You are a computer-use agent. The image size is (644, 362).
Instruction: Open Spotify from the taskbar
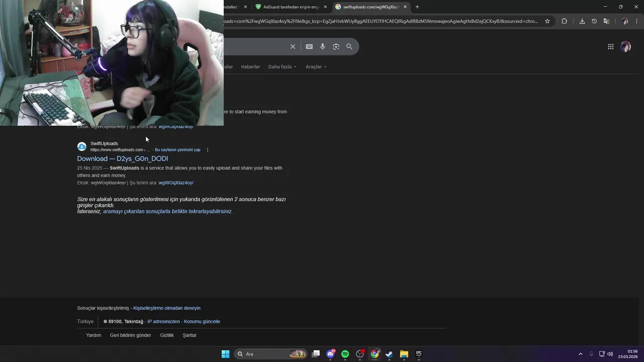click(345, 354)
